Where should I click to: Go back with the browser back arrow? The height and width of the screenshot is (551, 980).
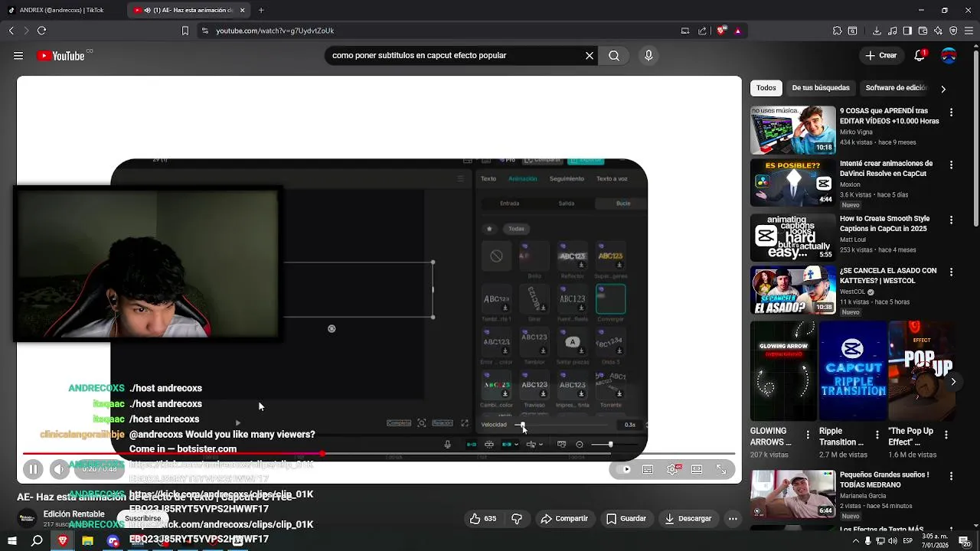coord(11,31)
